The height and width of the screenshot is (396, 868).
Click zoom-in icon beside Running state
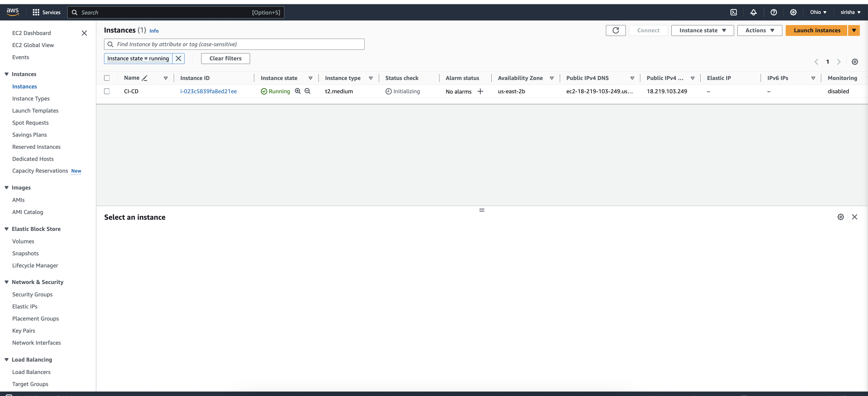[x=298, y=91]
